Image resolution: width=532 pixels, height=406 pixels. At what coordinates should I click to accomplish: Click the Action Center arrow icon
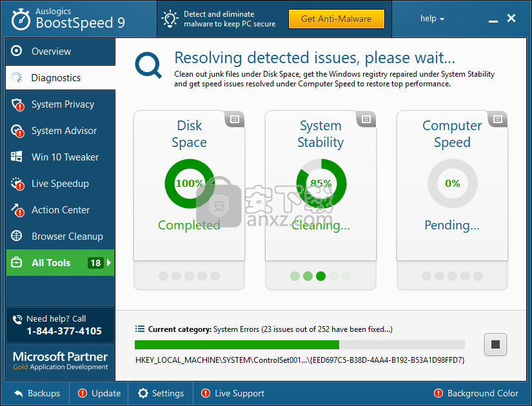[17, 210]
